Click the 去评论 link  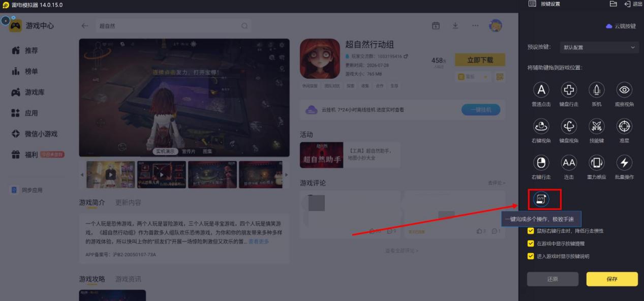pos(496,183)
